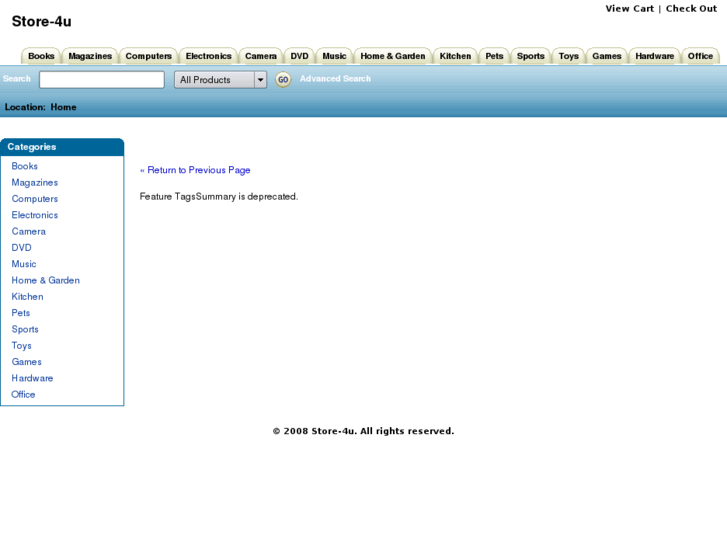
Task: Select the Camera tab
Action: pos(261,56)
